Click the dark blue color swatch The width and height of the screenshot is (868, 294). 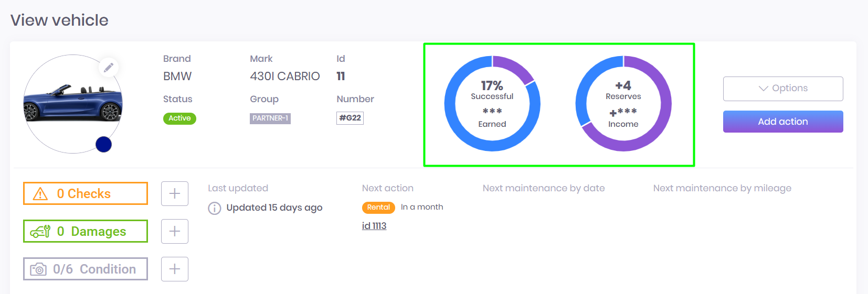pyautogui.click(x=103, y=144)
